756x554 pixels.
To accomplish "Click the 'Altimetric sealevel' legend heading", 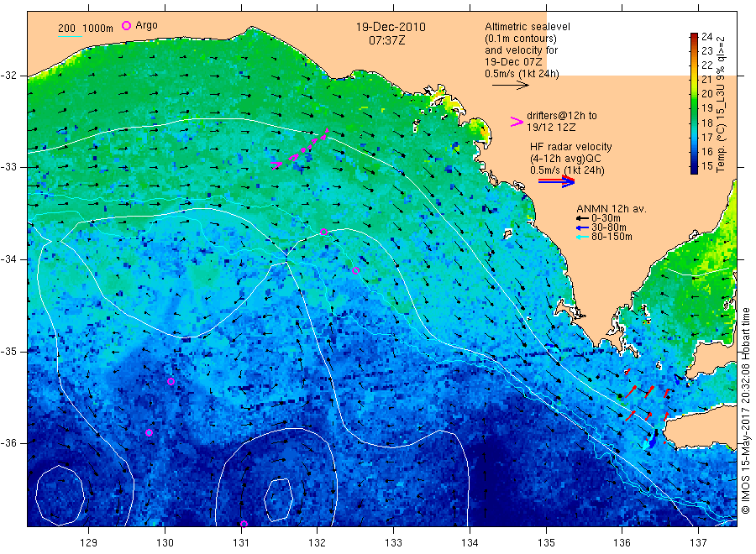I will pyautogui.click(x=528, y=27).
